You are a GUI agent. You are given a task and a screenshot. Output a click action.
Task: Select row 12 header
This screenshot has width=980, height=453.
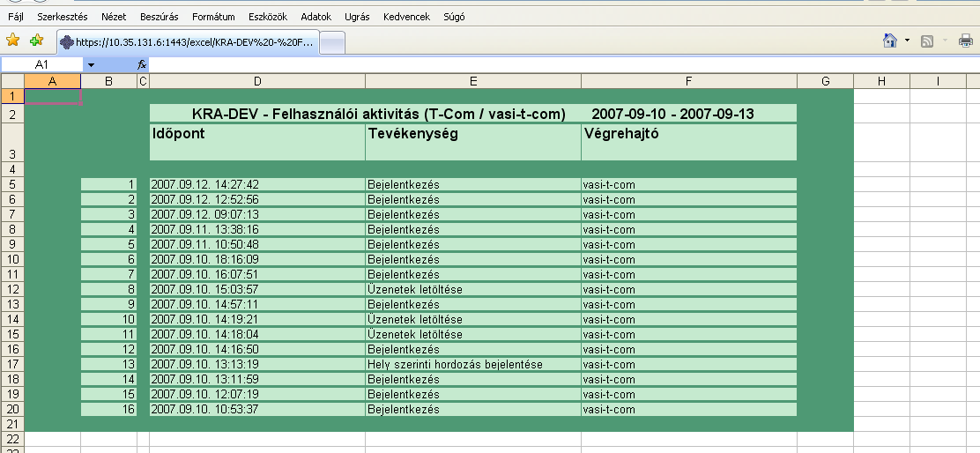tap(12, 289)
